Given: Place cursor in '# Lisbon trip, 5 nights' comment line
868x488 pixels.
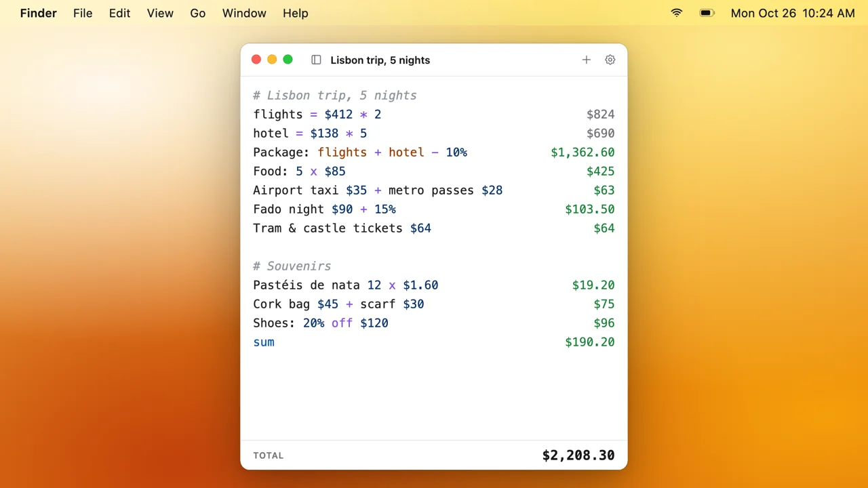Looking at the screenshot, I should click(x=335, y=96).
